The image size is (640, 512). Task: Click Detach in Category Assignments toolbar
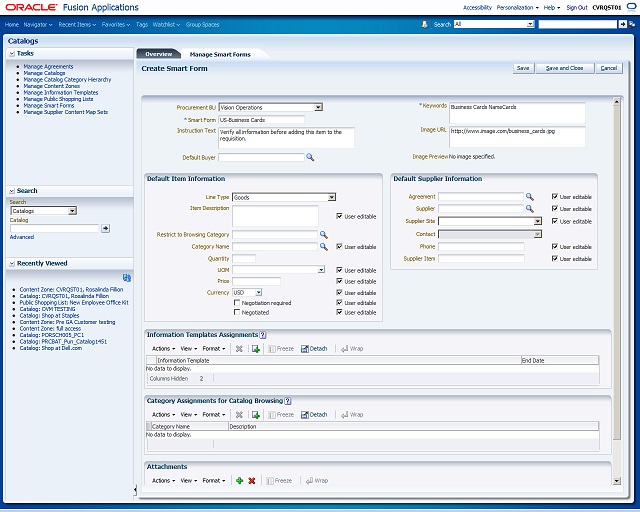click(x=314, y=415)
